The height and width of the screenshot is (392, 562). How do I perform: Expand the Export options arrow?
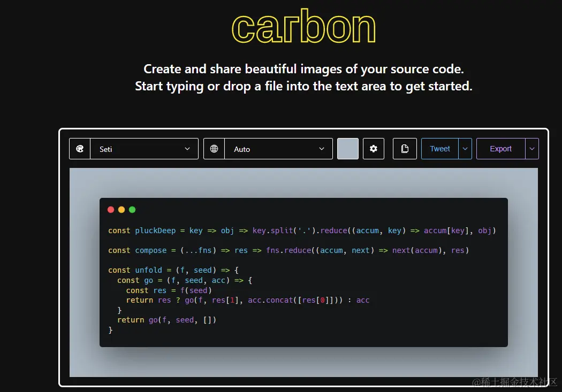click(532, 149)
